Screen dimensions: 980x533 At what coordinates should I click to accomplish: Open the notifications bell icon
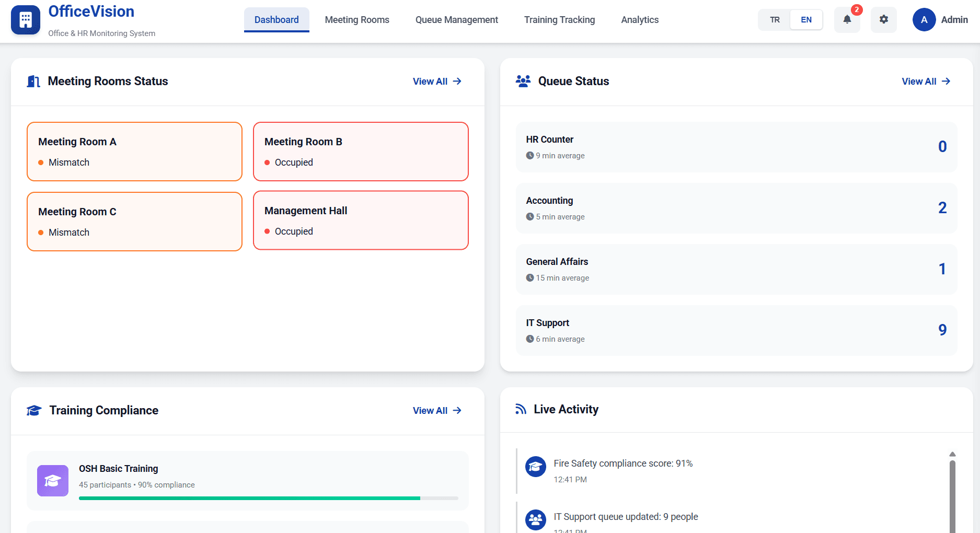click(x=847, y=20)
